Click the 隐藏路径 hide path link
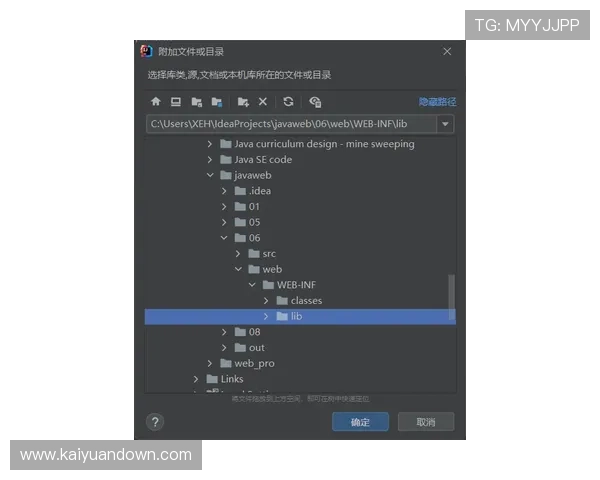 437,102
